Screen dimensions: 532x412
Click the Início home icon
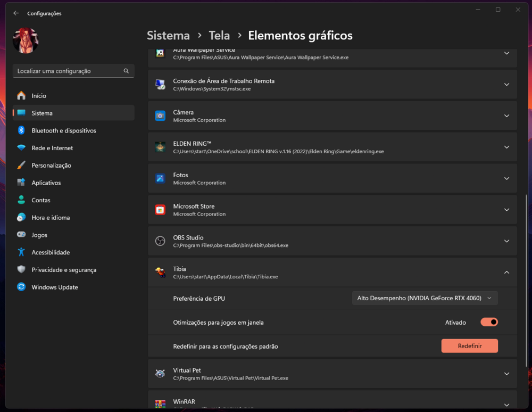(x=21, y=95)
